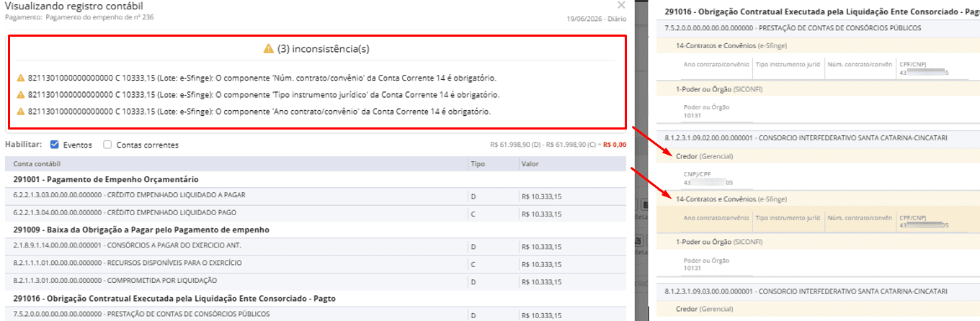Select left-table row 'PRESTAÇÃO DE CONTAS DE CONSÓRCIOS PÚBLICOS'
Viewport: 980px width, 321px height.
316,314
